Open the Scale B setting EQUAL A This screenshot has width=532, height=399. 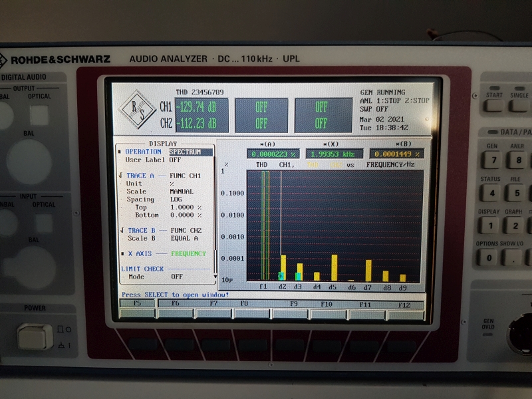(x=184, y=238)
